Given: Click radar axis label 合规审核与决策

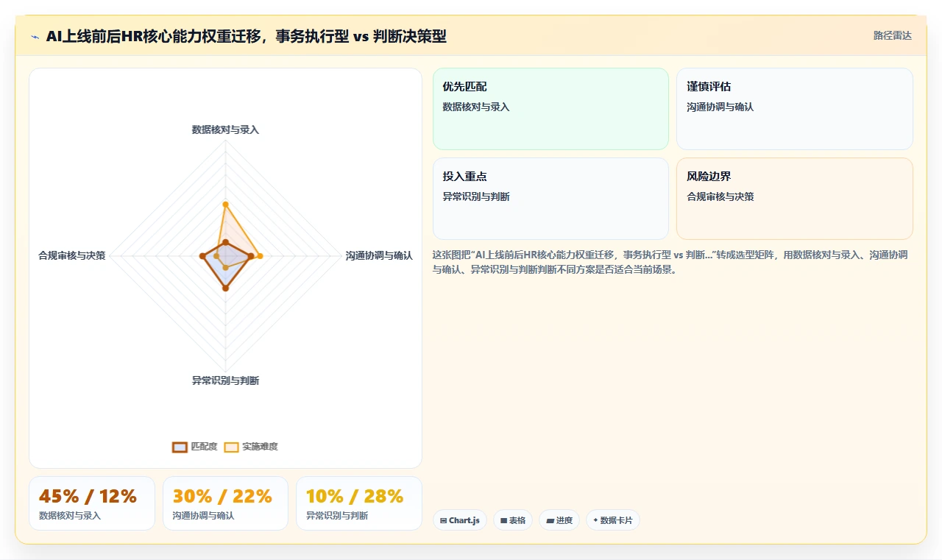Looking at the screenshot, I should (x=71, y=255).
